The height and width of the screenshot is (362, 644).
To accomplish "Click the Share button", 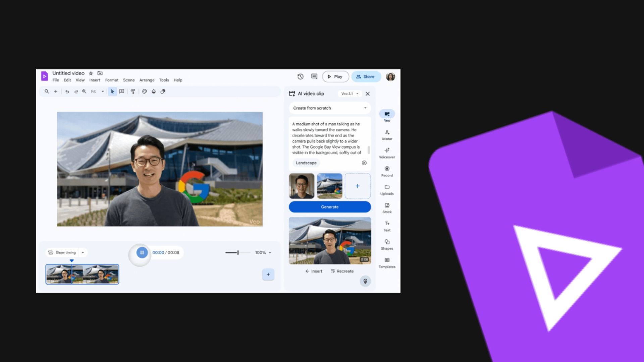I will coord(366,76).
